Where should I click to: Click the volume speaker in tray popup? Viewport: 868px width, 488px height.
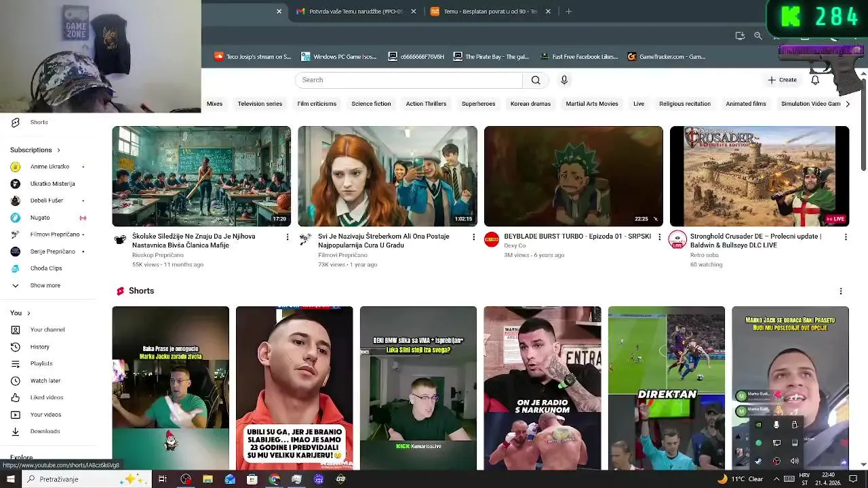(795, 461)
